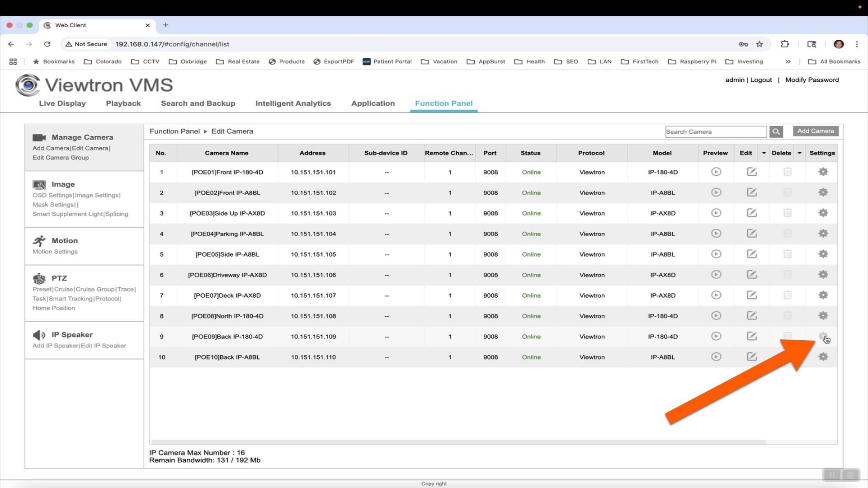Viewport: 868px width, 488px height.
Task: Click the Modify Password link
Action: click(812, 80)
